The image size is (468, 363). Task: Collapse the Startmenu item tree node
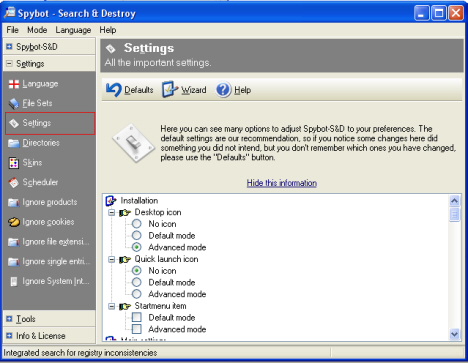click(x=112, y=306)
